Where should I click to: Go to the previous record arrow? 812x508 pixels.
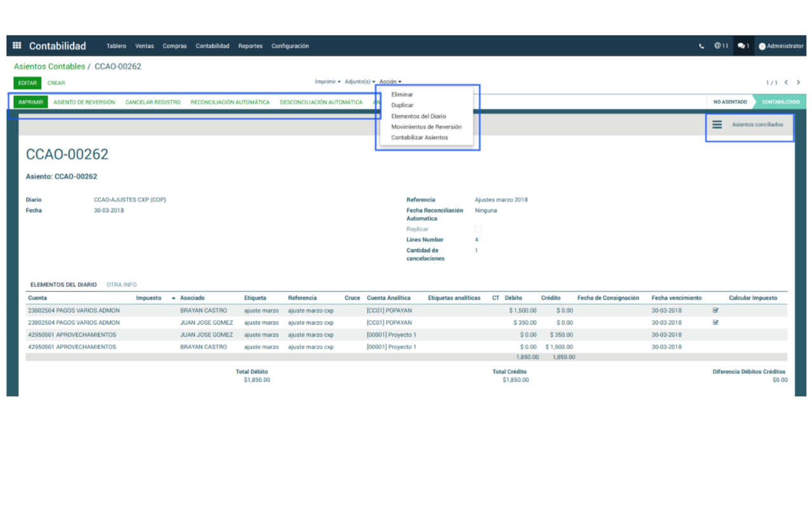tap(786, 83)
